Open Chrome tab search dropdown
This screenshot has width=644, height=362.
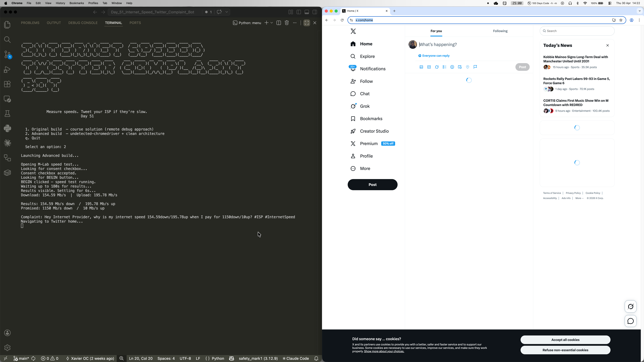point(640,11)
